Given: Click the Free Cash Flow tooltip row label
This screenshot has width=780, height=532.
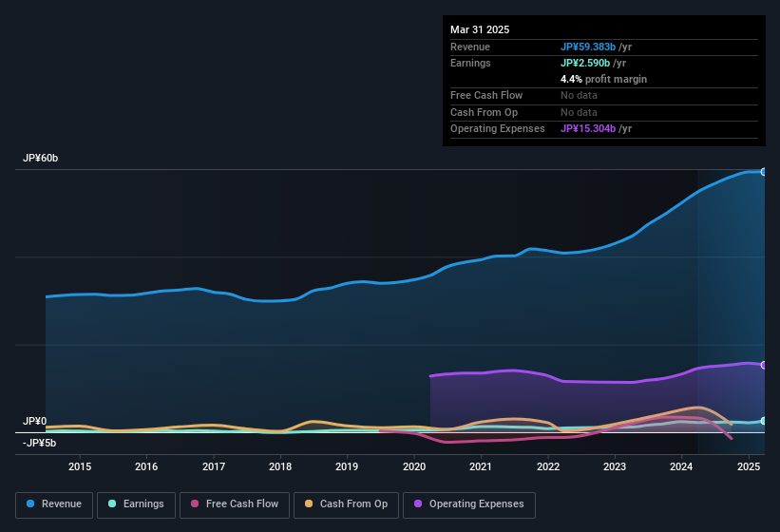Looking at the screenshot, I should 486,95.
